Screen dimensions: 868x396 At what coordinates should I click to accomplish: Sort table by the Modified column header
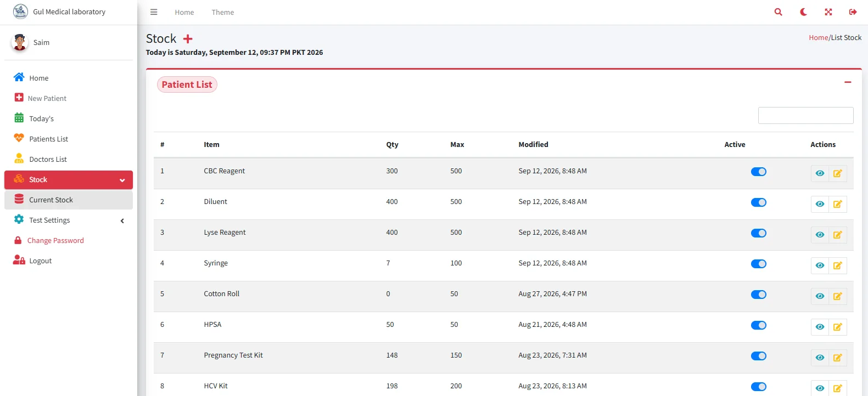point(533,145)
